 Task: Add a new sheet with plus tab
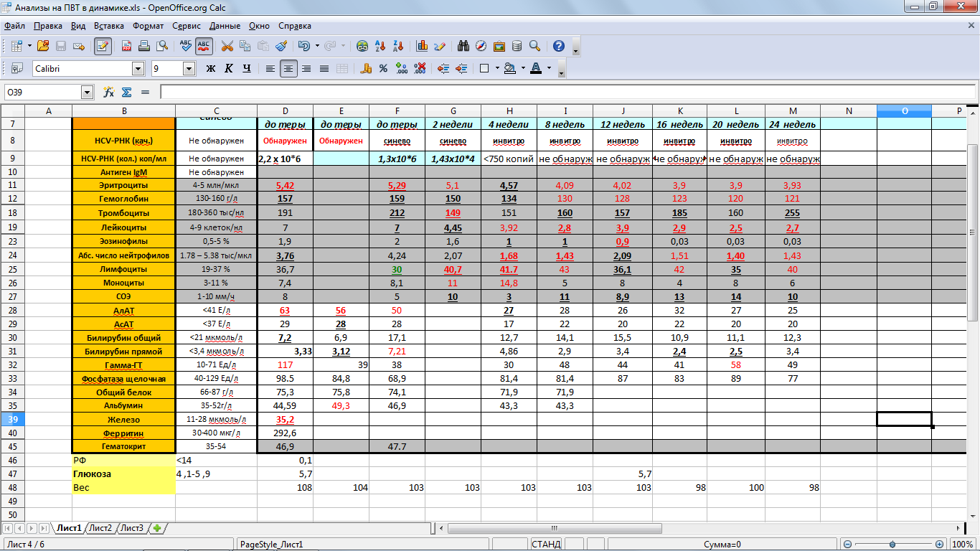(157, 528)
